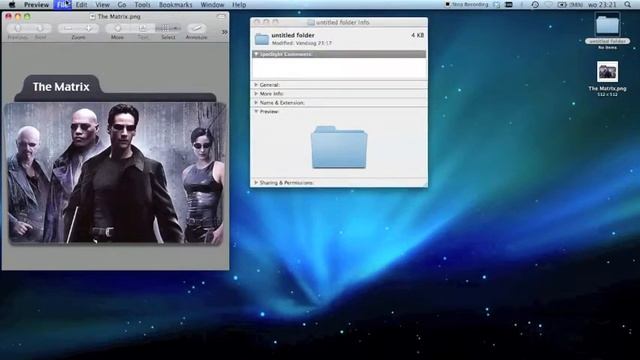Expand the General section

(256, 84)
